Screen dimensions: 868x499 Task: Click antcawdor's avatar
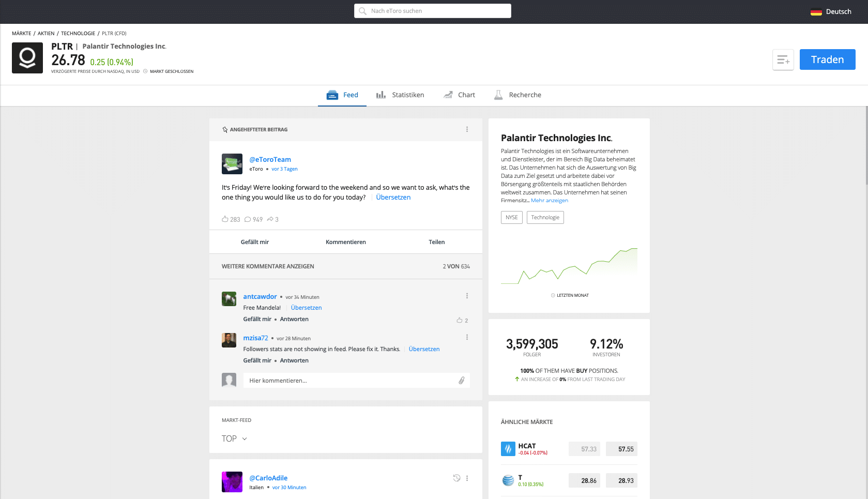229,299
